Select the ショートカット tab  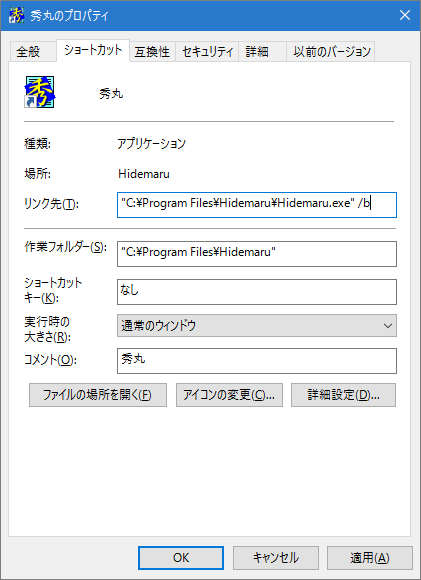coord(93,50)
